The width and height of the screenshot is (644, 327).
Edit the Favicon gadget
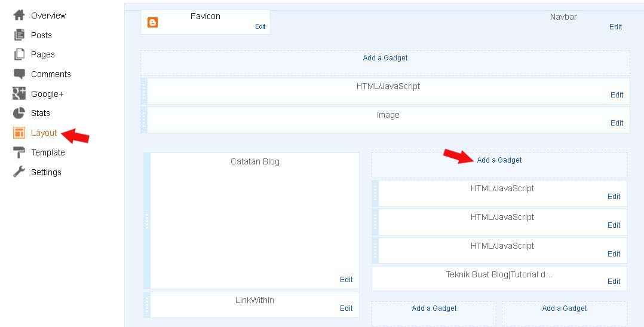pyautogui.click(x=260, y=26)
